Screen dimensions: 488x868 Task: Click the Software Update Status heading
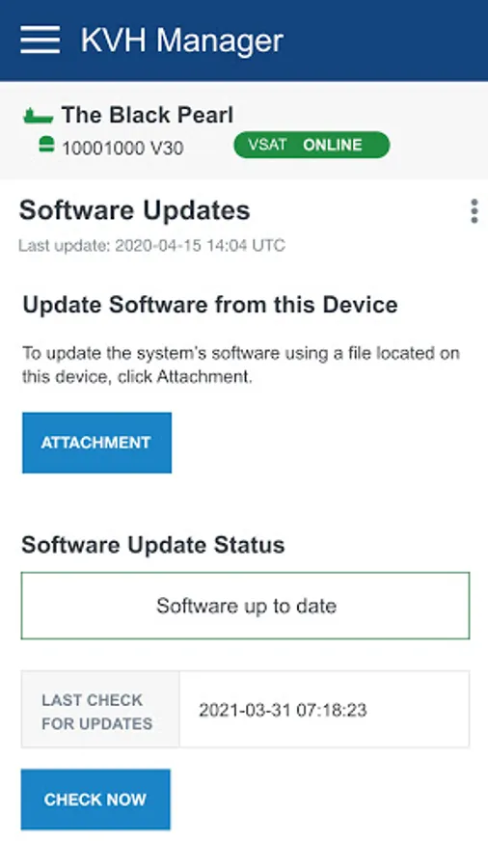(152, 545)
